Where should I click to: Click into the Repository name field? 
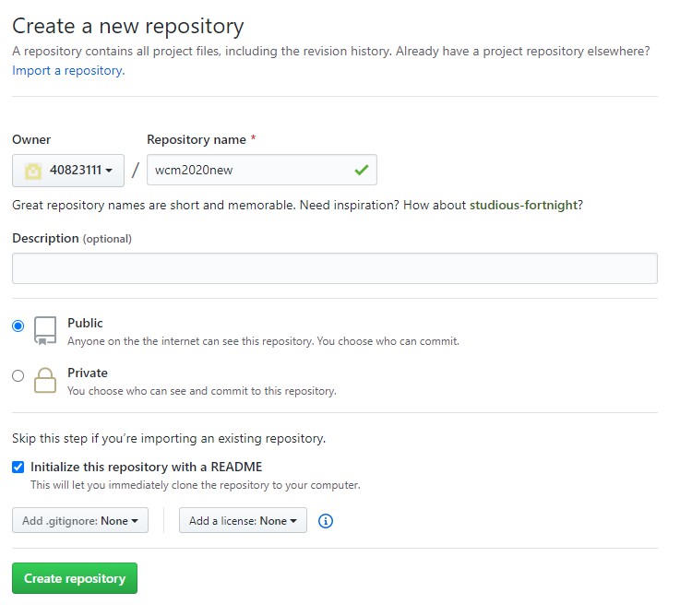[262, 170]
